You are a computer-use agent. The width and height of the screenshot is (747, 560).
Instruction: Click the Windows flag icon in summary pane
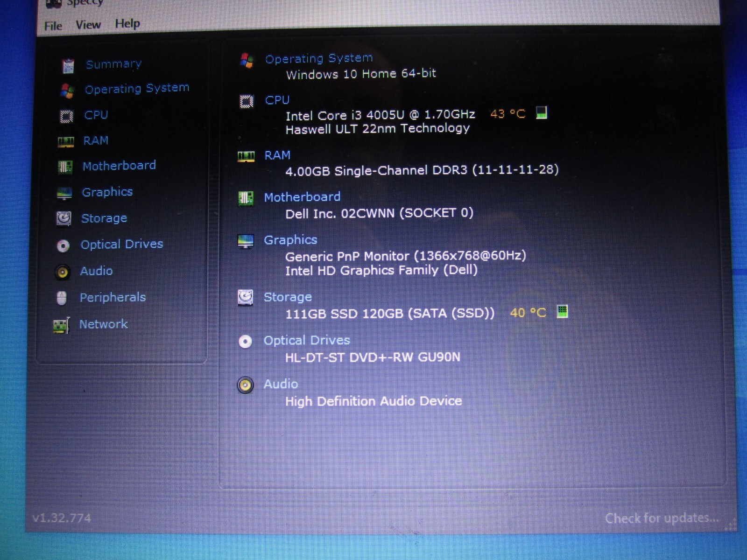247,61
